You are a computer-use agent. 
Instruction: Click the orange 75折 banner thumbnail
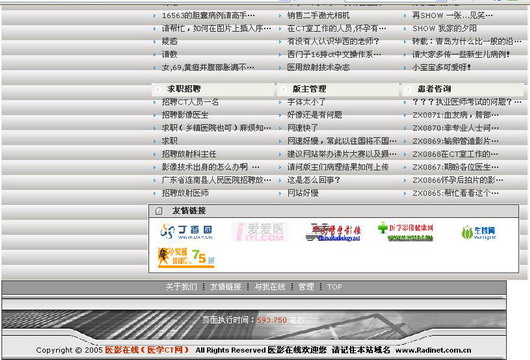tap(186, 258)
